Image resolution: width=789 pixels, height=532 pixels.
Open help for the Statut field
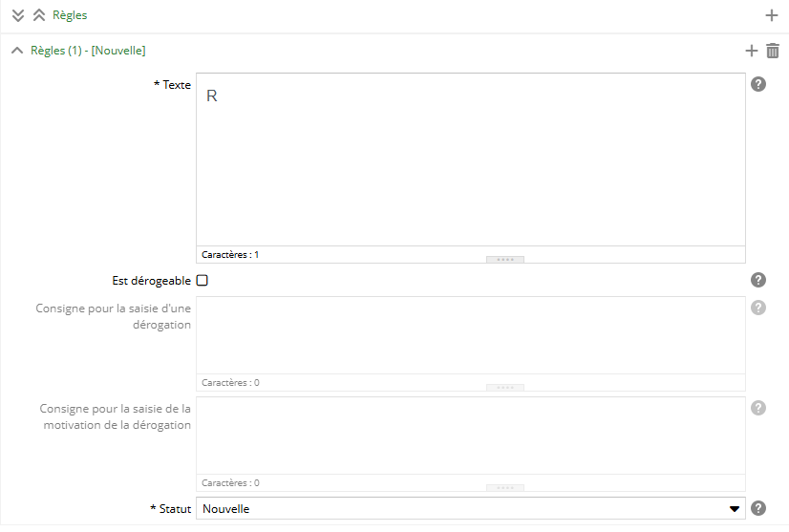click(758, 508)
